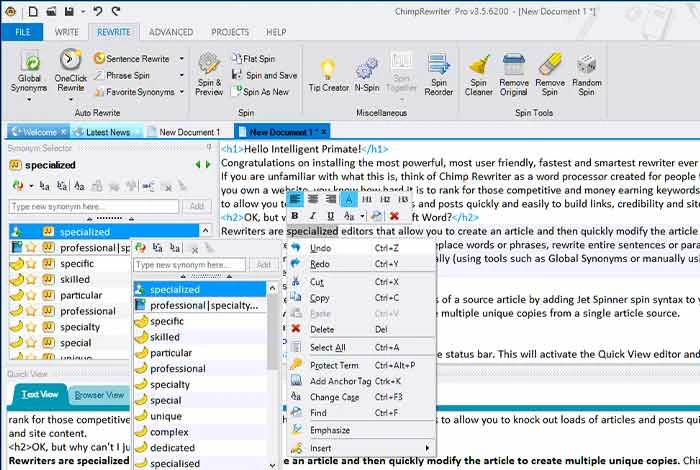Open the FILE menu
The image size is (700, 470).
[22, 32]
